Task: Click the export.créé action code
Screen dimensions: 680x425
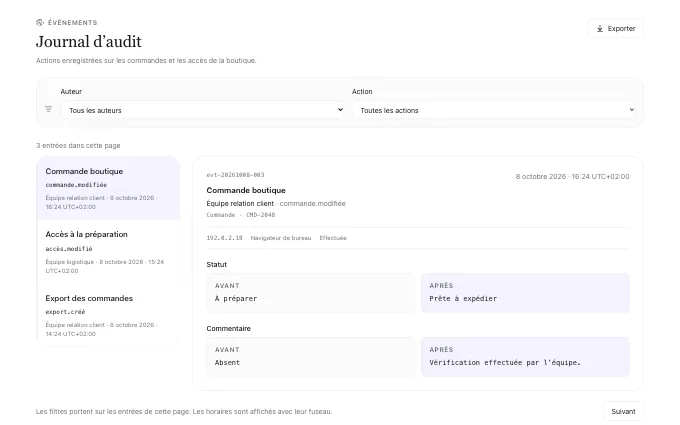Action: coord(65,312)
